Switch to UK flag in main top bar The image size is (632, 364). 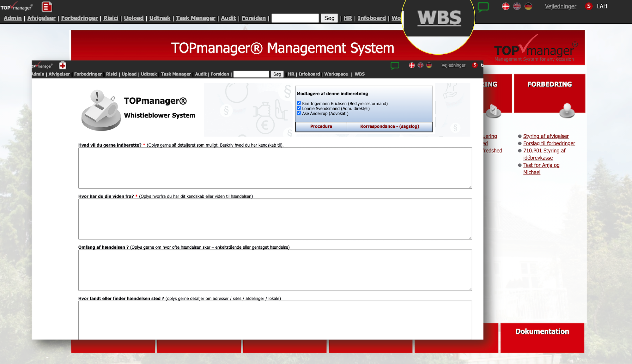point(517,6)
